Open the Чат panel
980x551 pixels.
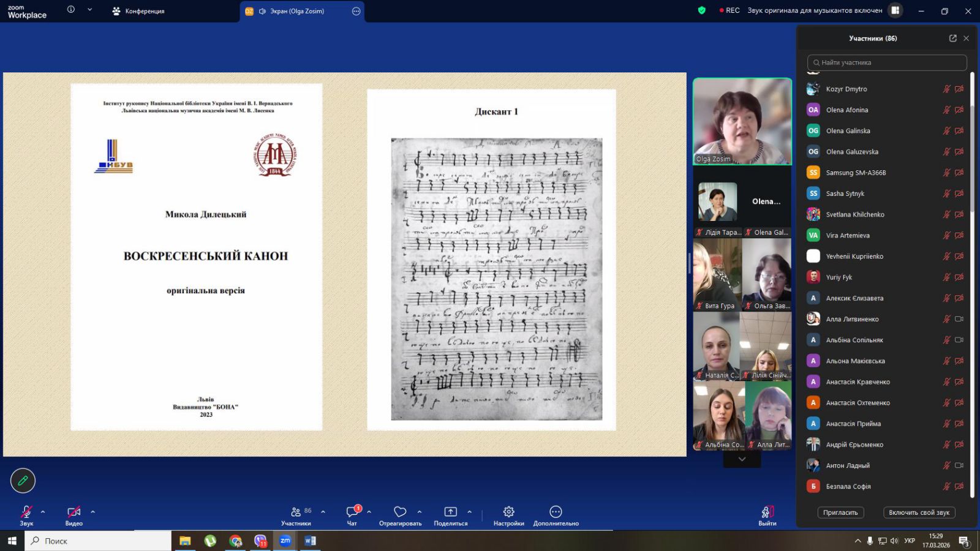pos(352,512)
